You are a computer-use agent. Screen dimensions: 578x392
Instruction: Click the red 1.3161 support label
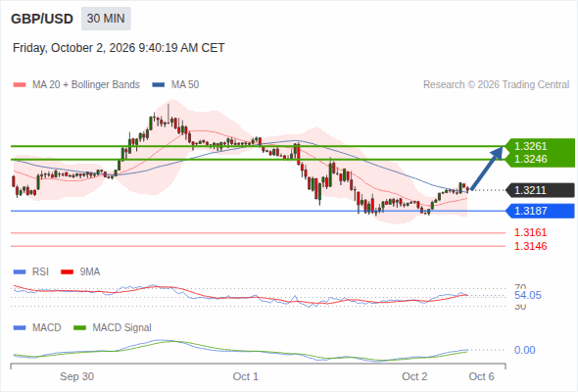(x=530, y=232)
